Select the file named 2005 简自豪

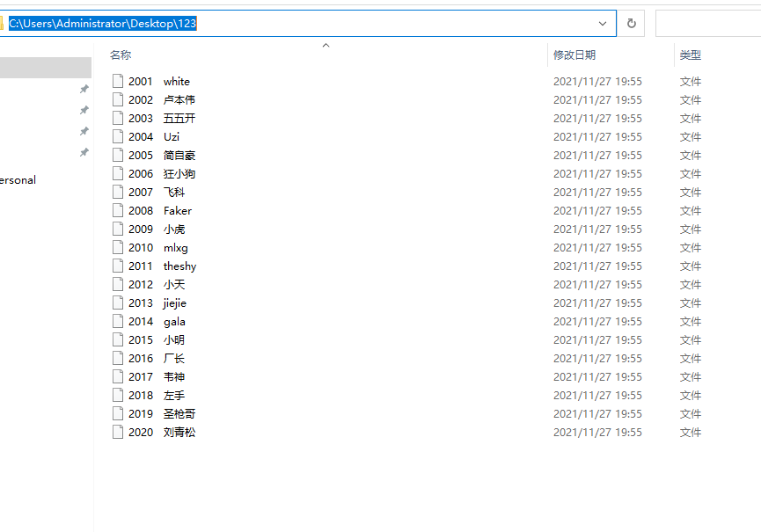click(x=162, y=155)
